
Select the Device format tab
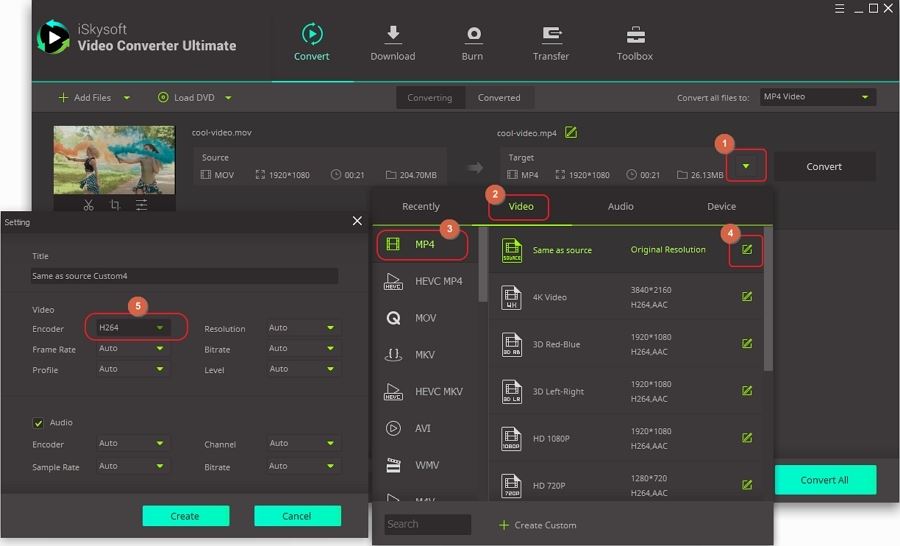(721, 206)
